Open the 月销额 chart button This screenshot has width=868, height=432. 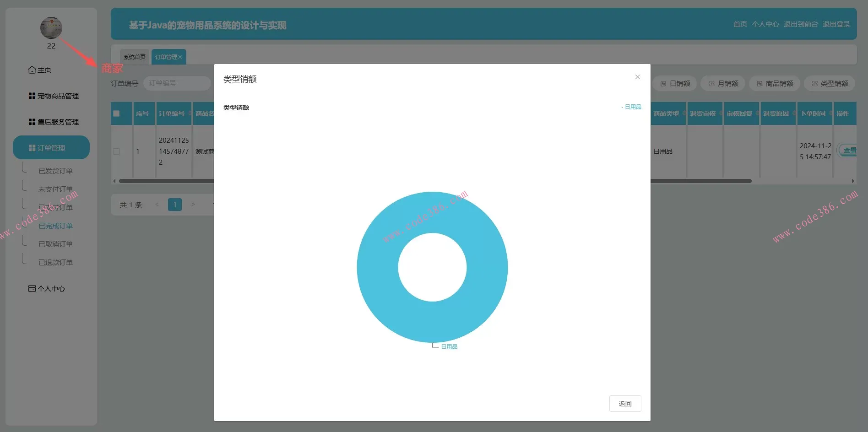point(723,83)
